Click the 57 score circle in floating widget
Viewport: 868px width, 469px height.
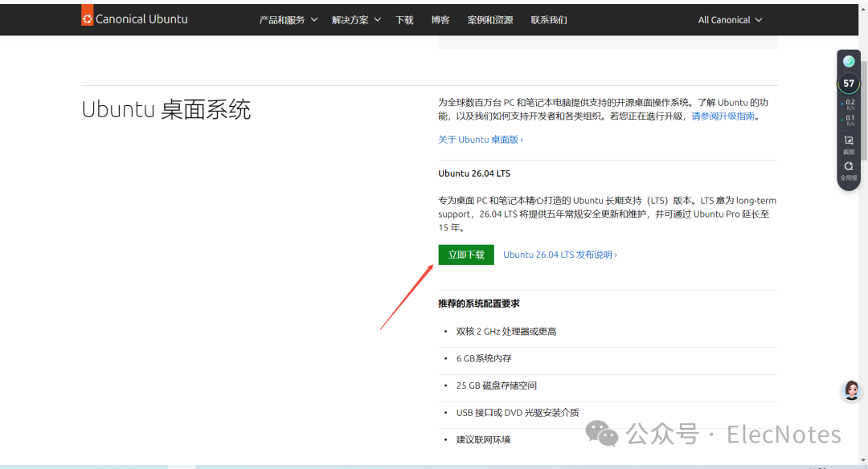(849, 84)
